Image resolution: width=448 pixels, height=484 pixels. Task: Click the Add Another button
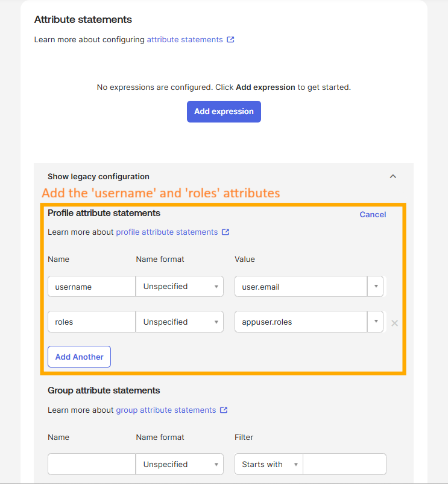pos(79,357)
